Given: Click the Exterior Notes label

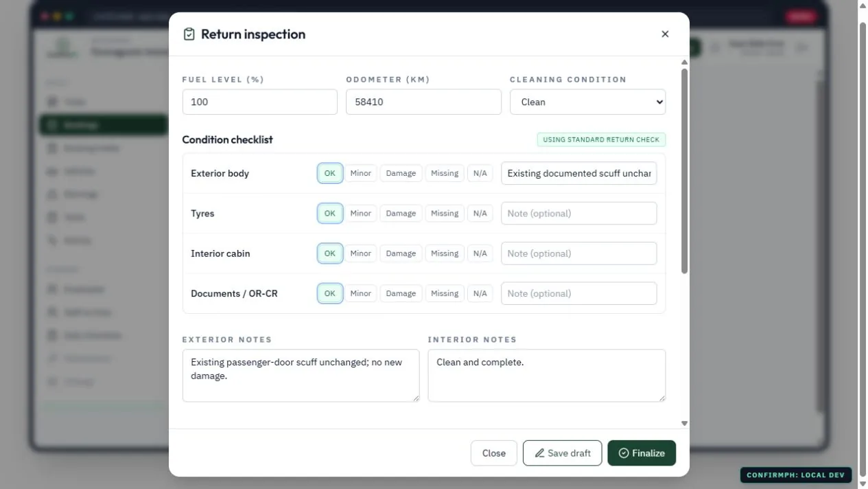Looking at the screenshot, I should tap(227, 340).
